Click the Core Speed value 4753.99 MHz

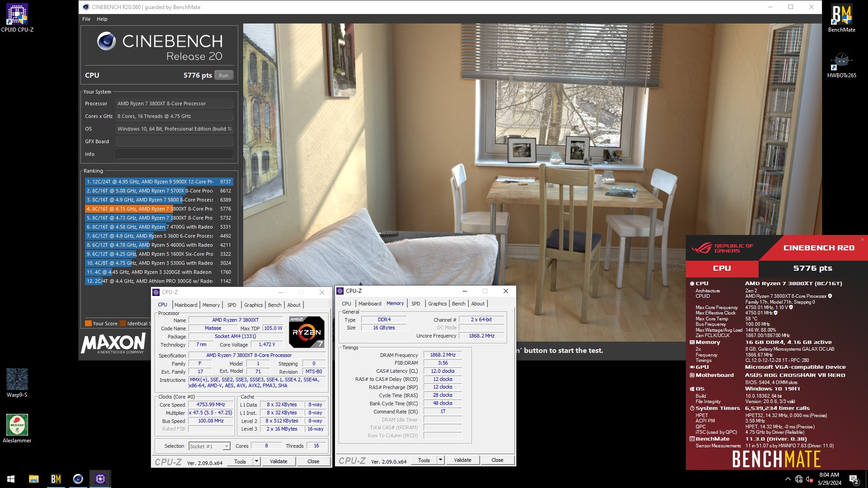tap(211, 405)
